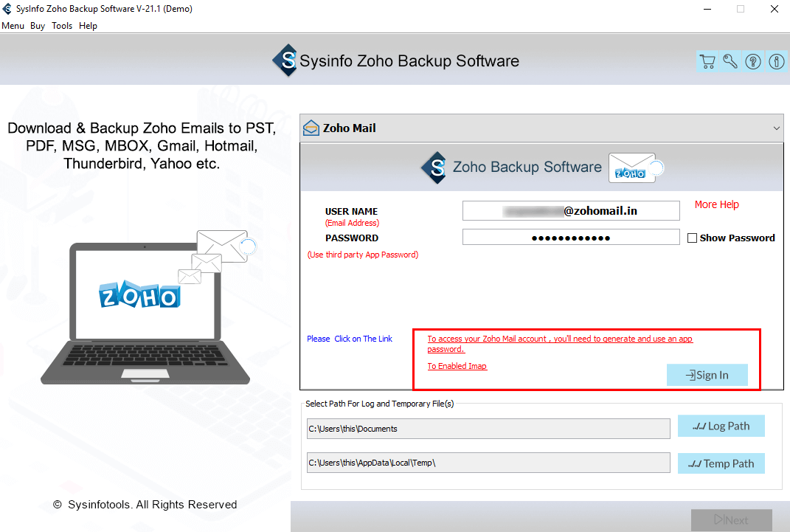Click 'Select Path For Log and Temporary File(s)' label
Screen dimensions: 790x532
coord(379,404)
